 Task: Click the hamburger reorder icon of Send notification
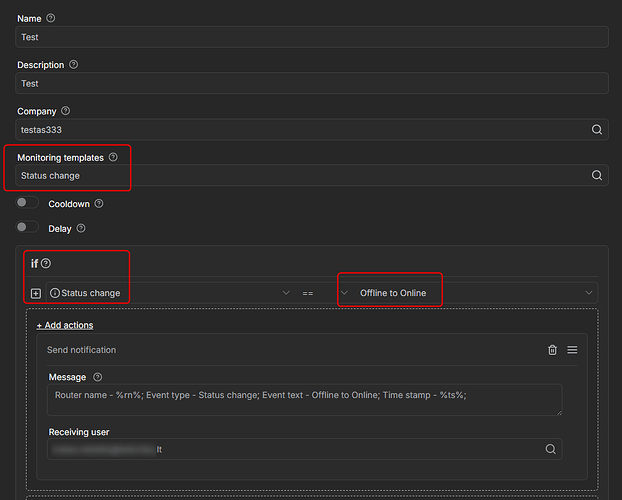point(572,350)
